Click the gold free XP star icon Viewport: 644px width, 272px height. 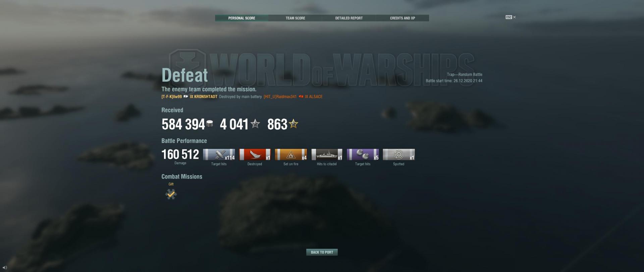point(293,124)
